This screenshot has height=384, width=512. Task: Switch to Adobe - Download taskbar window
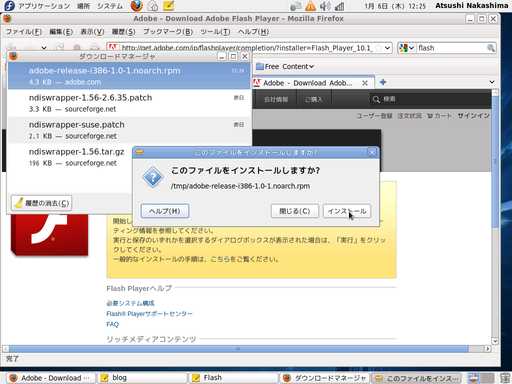pos(50,378)
